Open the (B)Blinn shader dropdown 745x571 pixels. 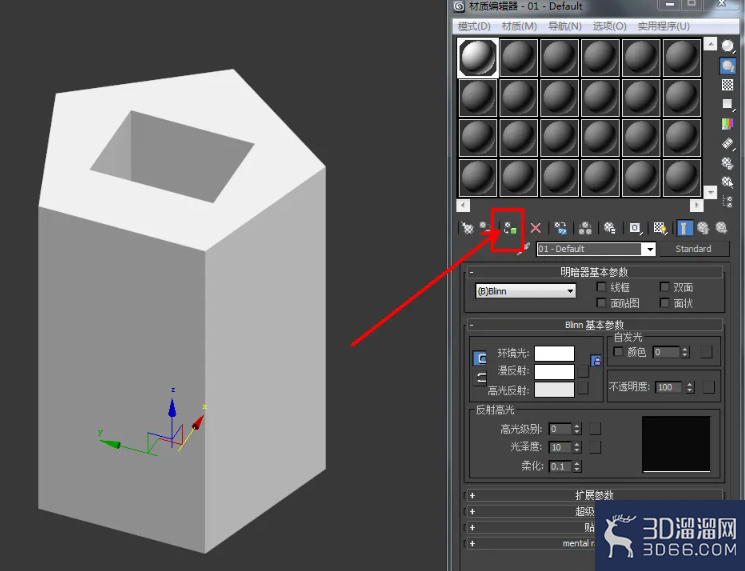(x=525, y=291)
